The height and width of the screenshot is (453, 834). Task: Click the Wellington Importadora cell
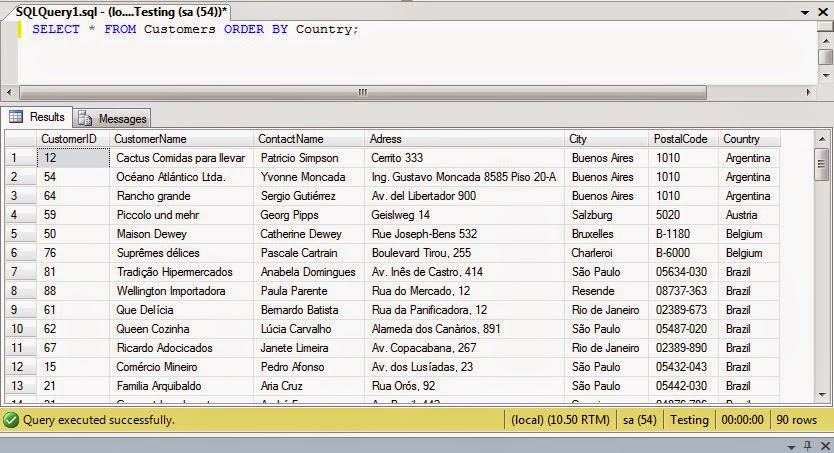tap(181, 291)
